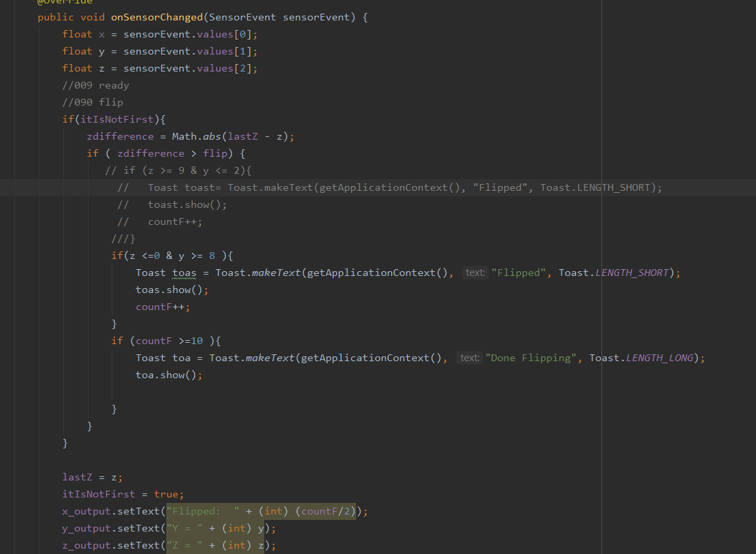Click the "///}" commented closing brace
The width and height of the screenshot is (756, 554).
pyautogui.click(x=123, y=239)
